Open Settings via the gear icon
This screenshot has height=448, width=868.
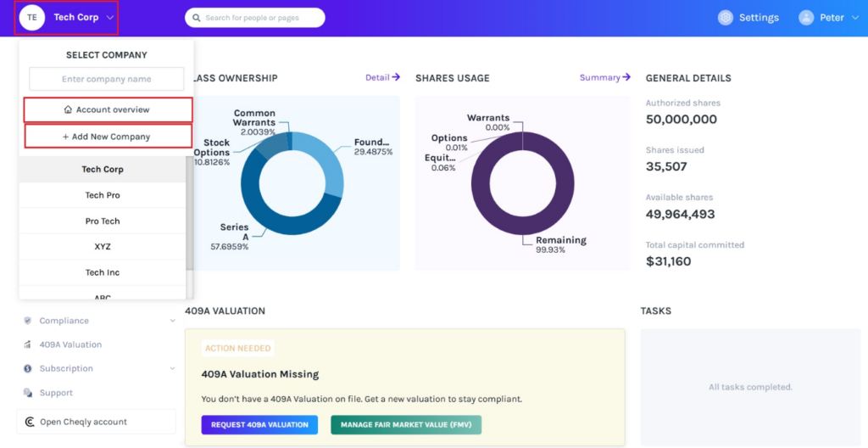click(725, 18)
